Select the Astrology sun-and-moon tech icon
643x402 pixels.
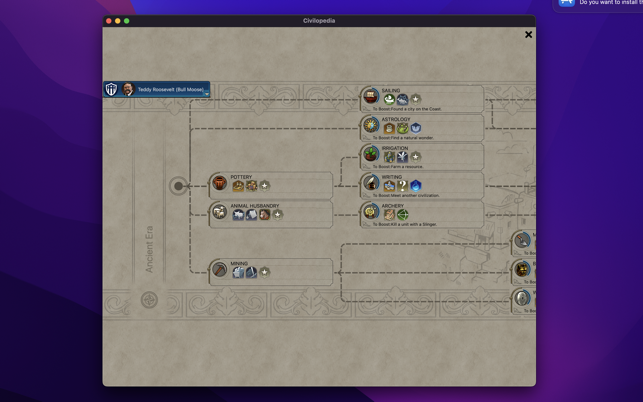point(371,125)
